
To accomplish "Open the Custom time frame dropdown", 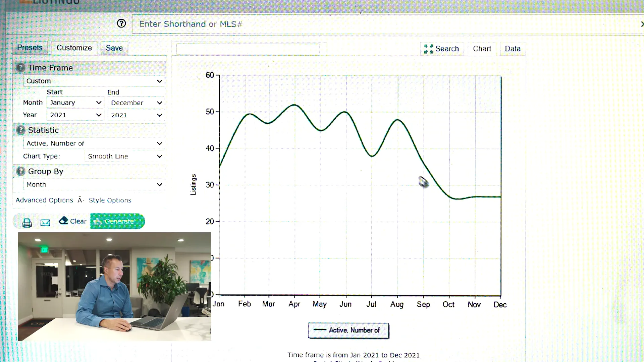I will (94, 81).
